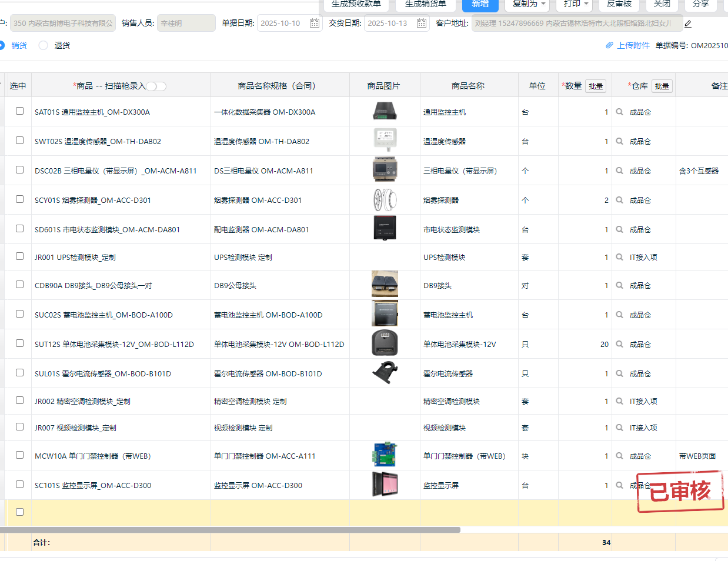Click warehouse search icon for 单门门禁控制器 row
Image resolution: width=728 pixels, height=561 pixels.
tap(619, 456)
